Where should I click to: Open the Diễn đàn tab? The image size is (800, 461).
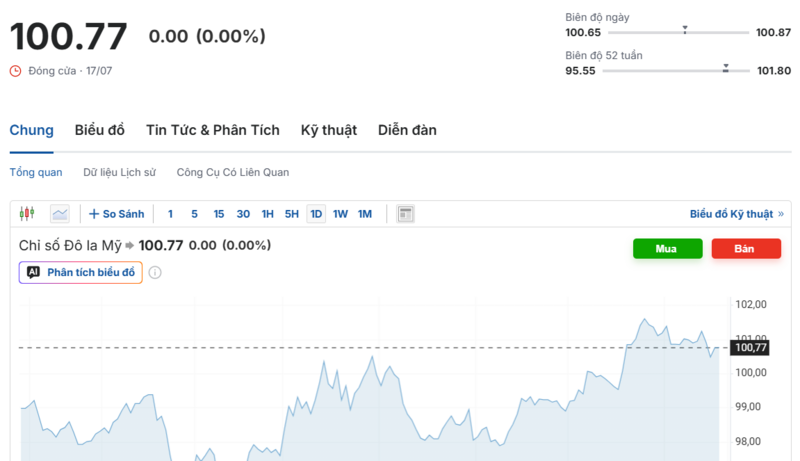407,131
